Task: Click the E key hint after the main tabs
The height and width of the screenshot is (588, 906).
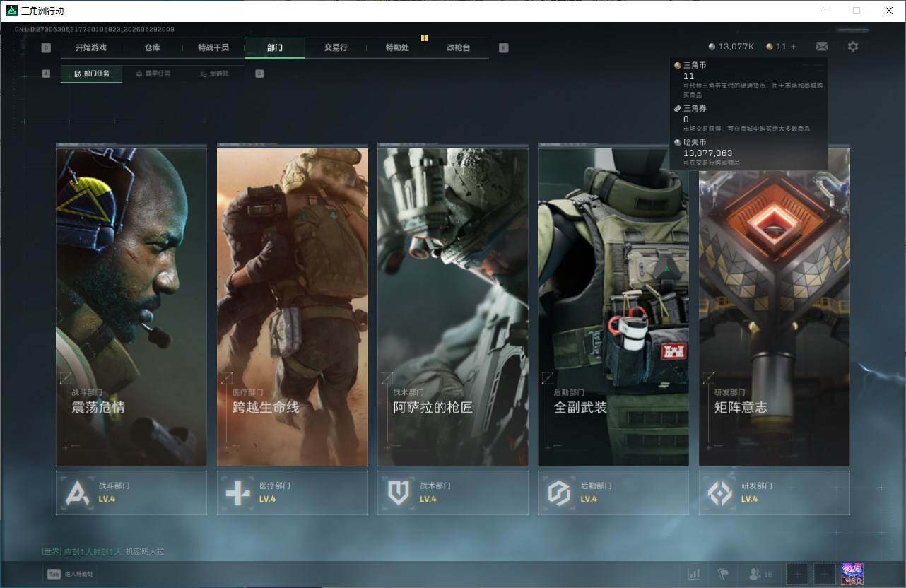Action: (503, 48)
